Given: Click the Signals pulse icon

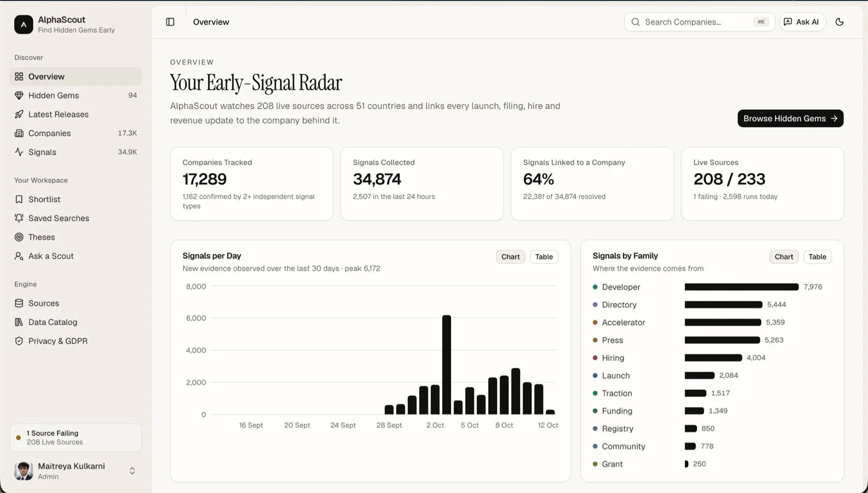Looking at the screenshot, I should [x=19, y=153].
